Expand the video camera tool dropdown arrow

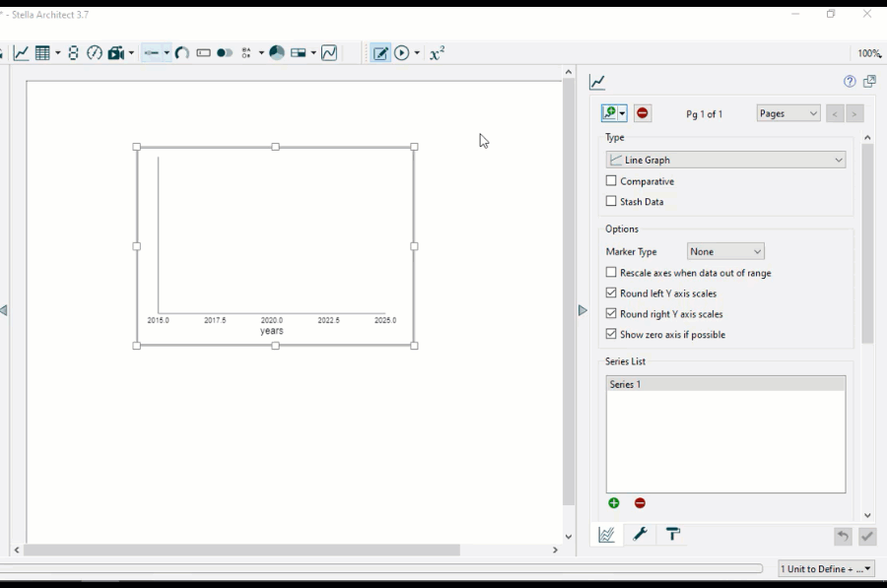(x=131, y=53)
